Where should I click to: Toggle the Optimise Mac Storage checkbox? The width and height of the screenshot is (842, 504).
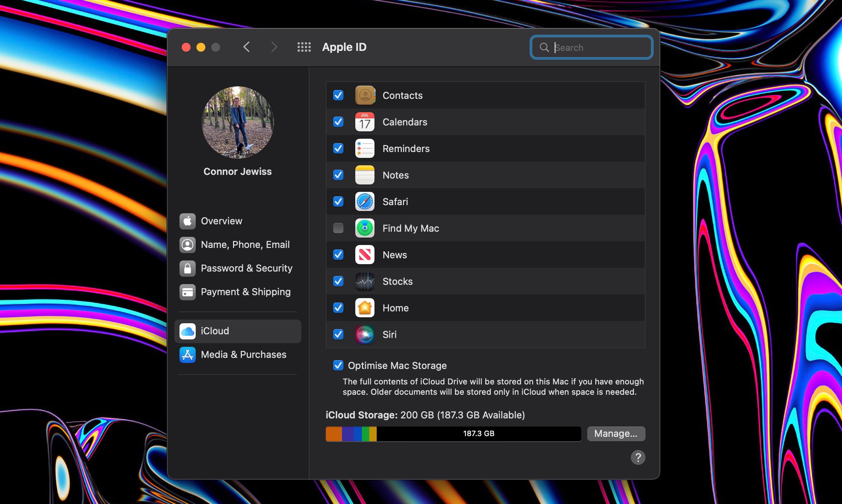pos(338,365)
